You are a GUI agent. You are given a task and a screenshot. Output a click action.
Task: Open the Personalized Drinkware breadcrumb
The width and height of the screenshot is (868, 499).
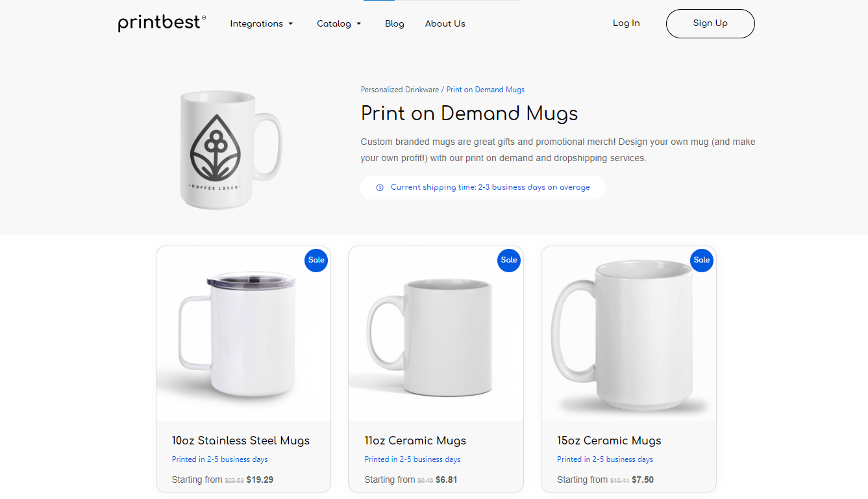tap(400, 90)
